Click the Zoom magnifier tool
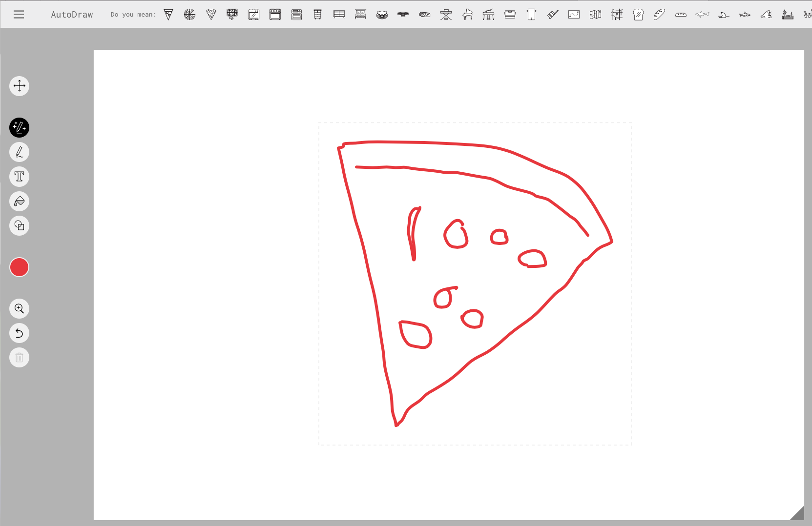Viewport: 812px width, 526px height. (20, 309)
